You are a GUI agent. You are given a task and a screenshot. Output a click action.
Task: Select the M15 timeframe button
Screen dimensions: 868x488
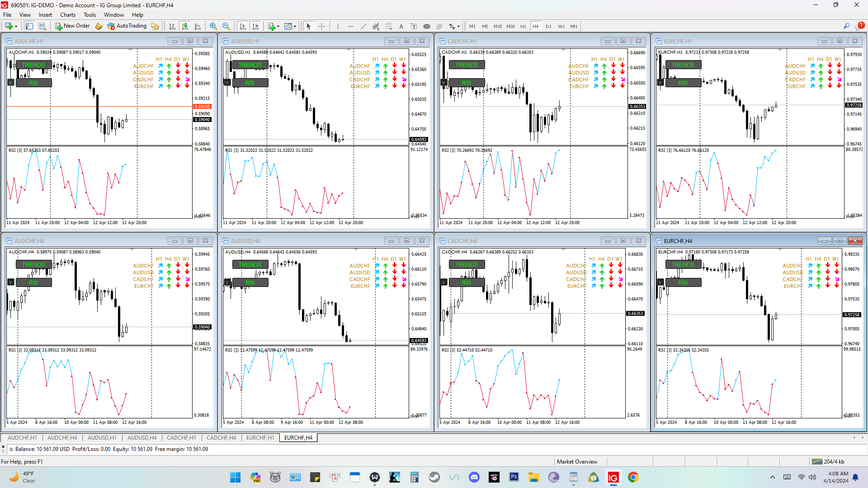[x=497, y=26]
